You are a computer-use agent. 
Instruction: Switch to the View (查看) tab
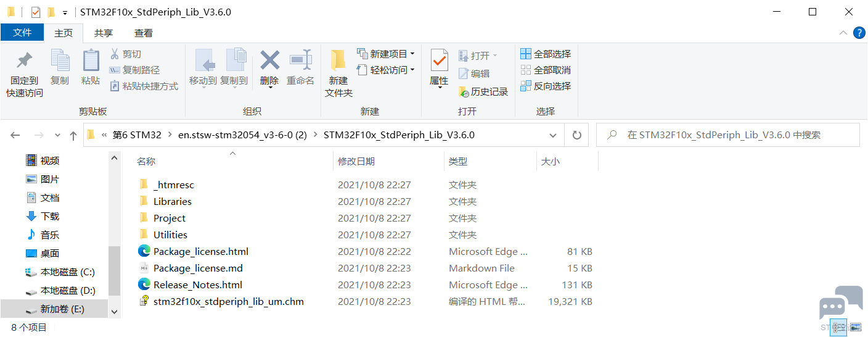point(144,33)
